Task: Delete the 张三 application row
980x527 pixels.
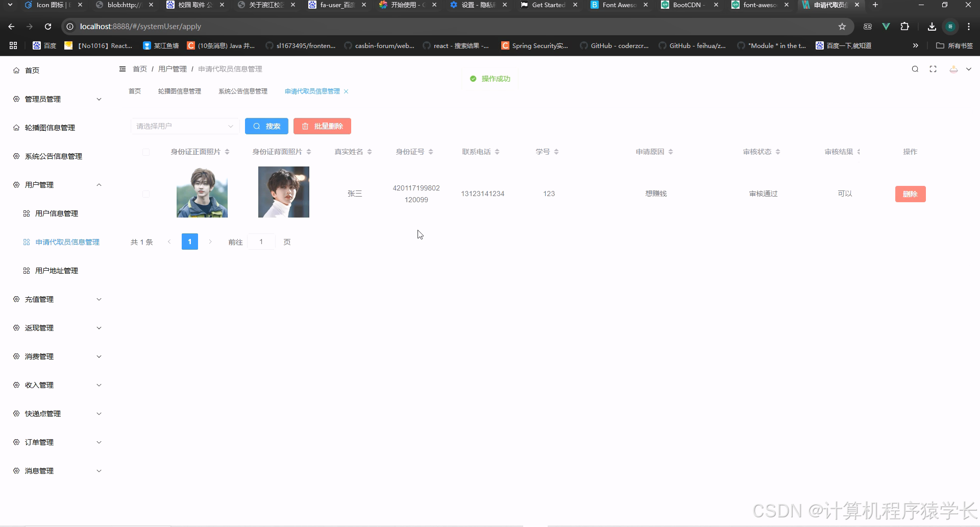Action: coord(910,194)
